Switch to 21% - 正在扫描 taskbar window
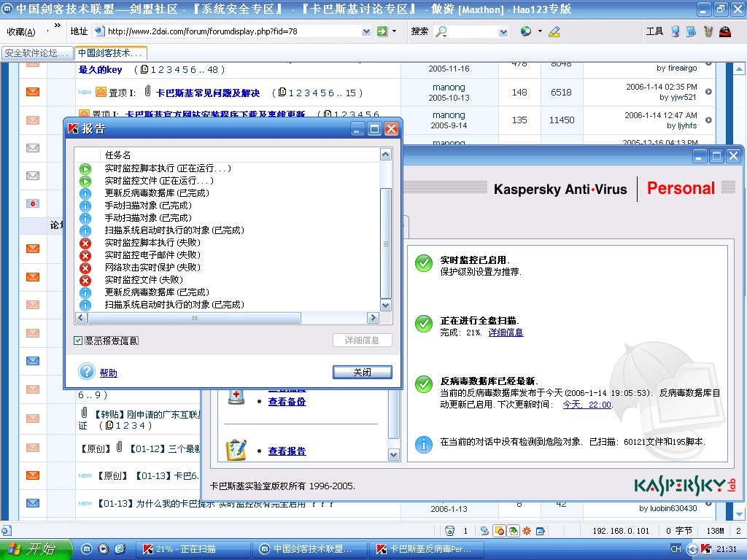 pyautogui.click(x=193, y=549)
